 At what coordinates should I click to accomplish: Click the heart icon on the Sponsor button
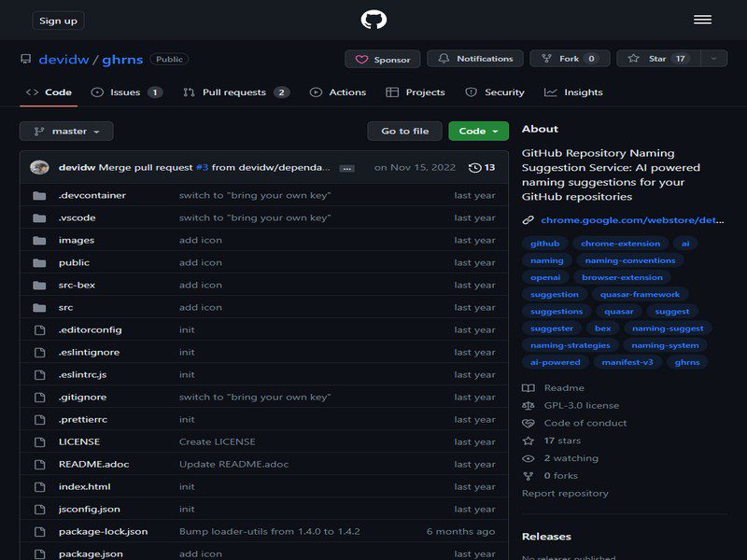(x=364, y=58)
